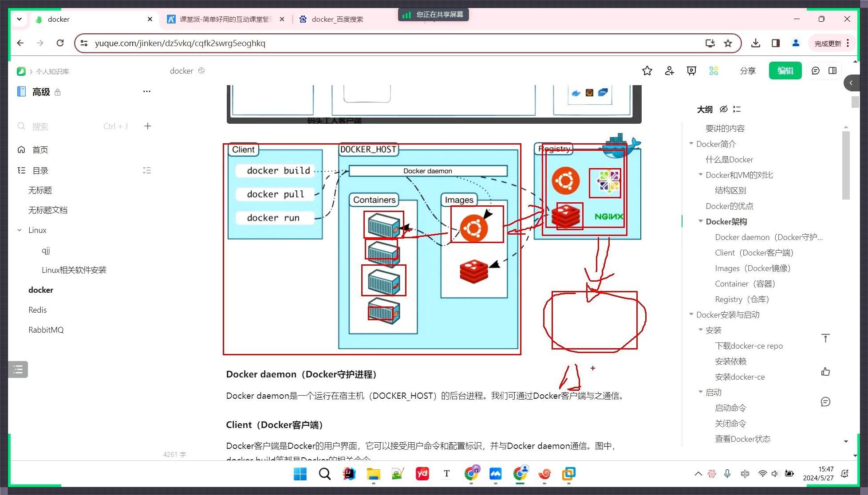Screen dimensions: 868x495
Task: Open 个人知识库 breadcrumb link
Action: [52, 71]
